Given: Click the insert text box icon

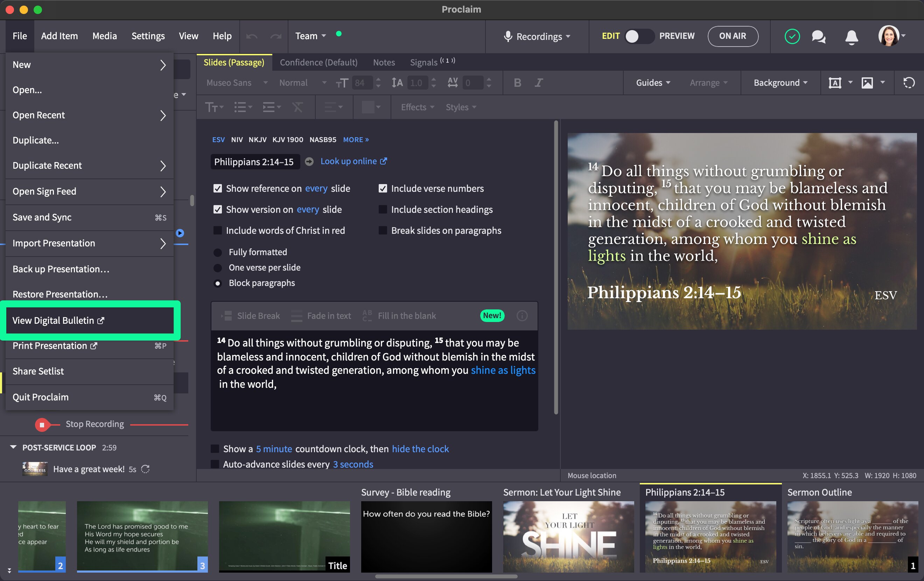Looking at the screenshot, I should [x=835, y=83].
